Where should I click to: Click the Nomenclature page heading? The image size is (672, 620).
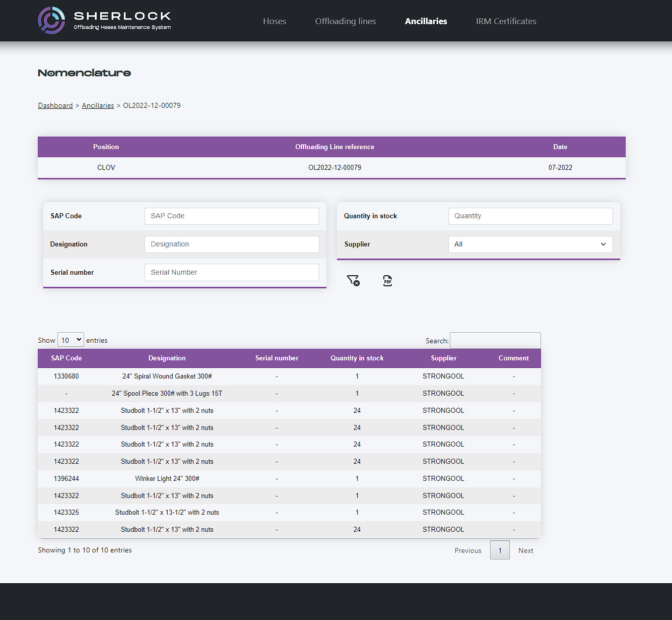coord(85,73)
